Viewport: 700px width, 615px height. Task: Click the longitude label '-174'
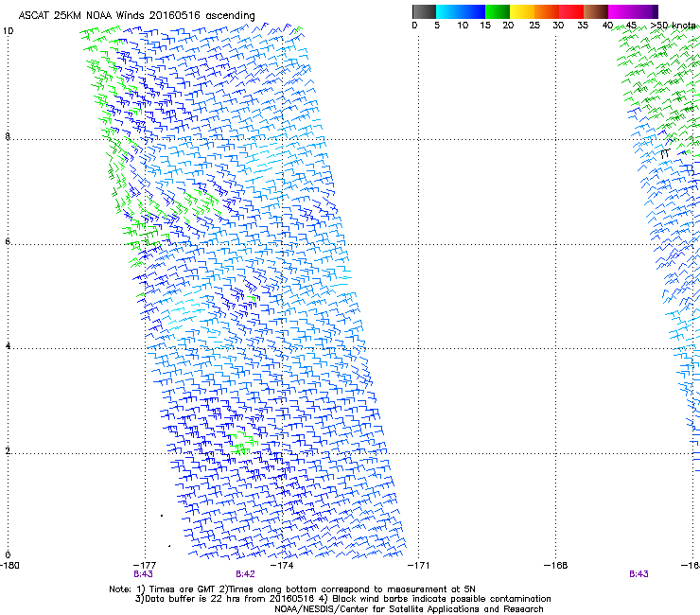coord(282,566)
